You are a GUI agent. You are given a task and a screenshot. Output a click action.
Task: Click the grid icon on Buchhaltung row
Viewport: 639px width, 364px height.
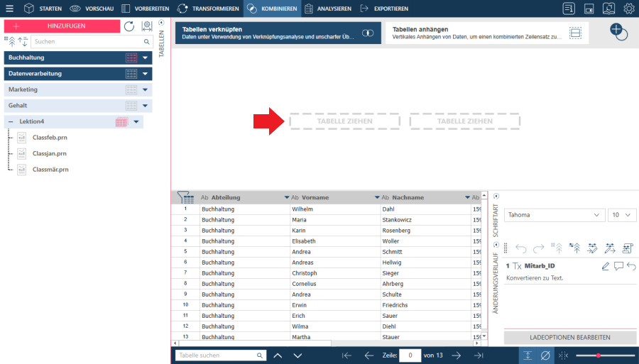(x=131, y=57)
